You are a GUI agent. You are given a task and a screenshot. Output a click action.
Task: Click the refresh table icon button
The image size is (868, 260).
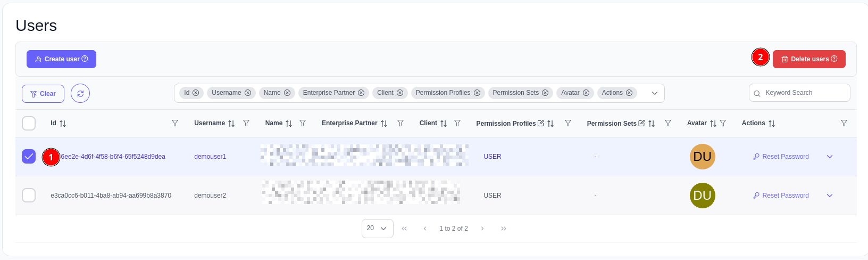click(x=80, y=93)
